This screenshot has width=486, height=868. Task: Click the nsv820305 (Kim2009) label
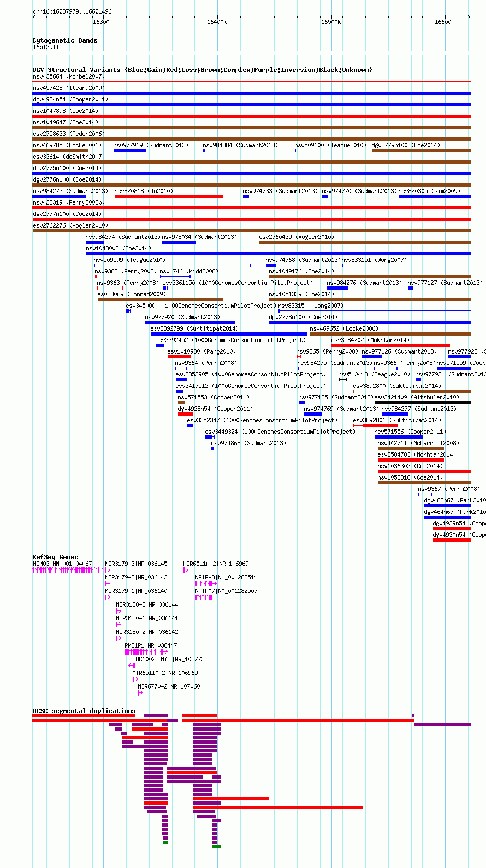click(429, 191)
